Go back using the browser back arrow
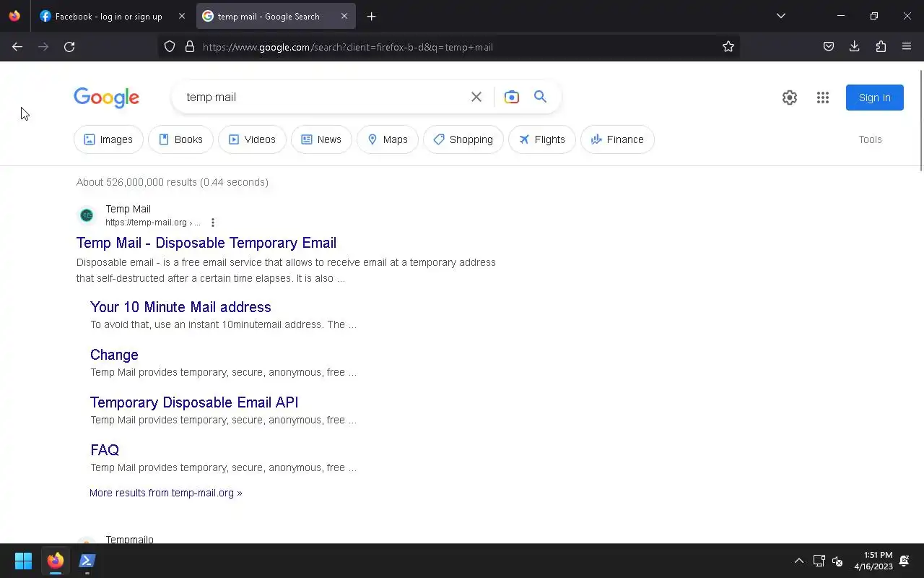 click(x=17, y=47)
